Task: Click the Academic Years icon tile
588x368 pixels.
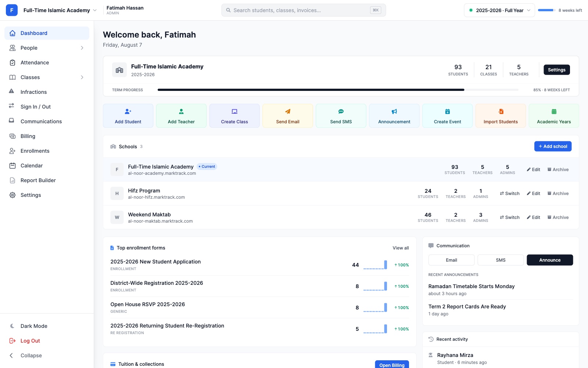Action: pos(554,116)
